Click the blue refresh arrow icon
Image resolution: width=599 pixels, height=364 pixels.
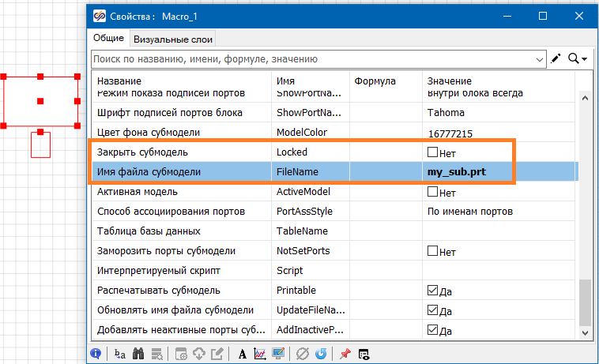(x=321, y=355)
